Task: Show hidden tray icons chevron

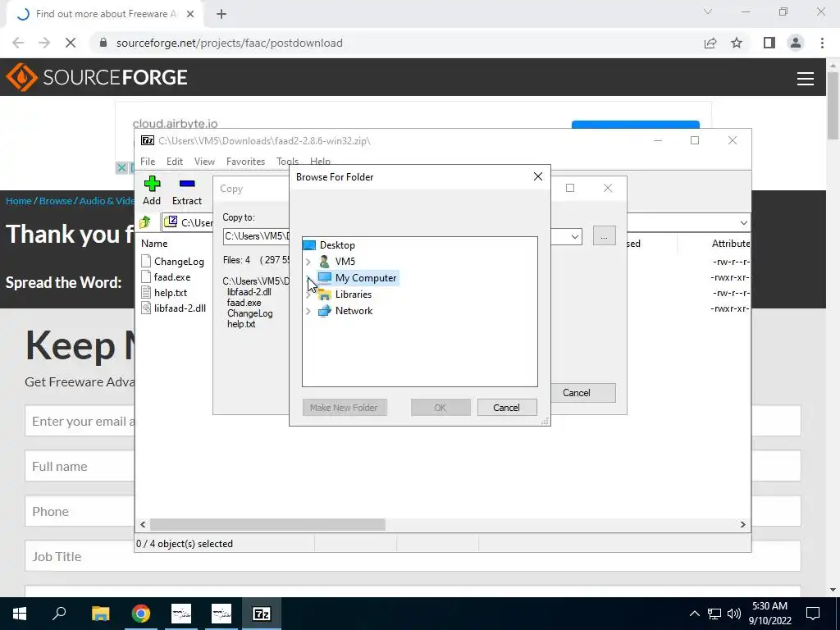Action: click(694, 614)
